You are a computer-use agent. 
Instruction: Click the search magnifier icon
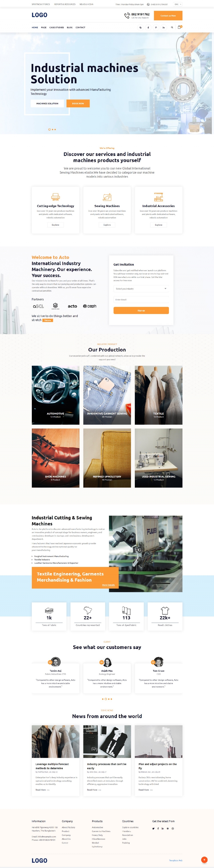tap(172, 27)
